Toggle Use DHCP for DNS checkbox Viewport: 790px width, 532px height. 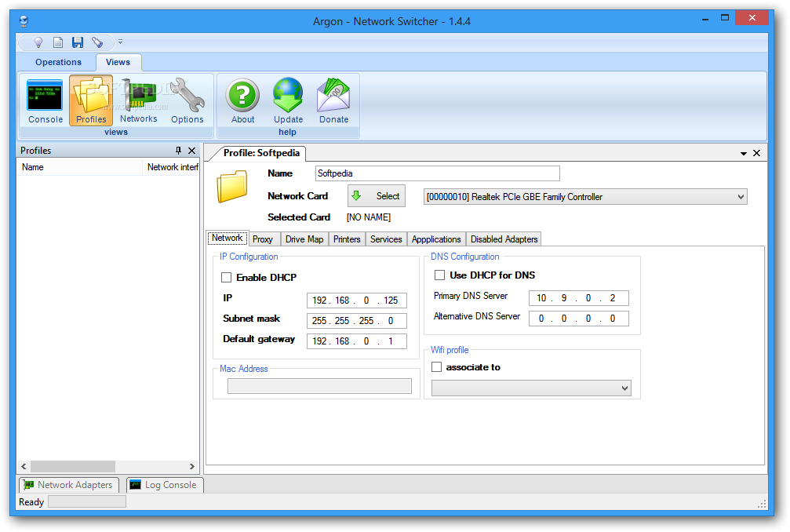(440, 275)
